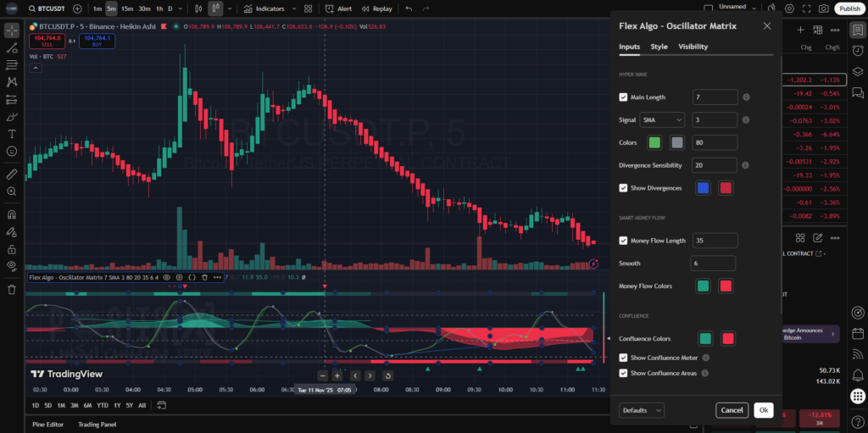
Task: Activate the zoom in tool
Action: coord(12,191)
